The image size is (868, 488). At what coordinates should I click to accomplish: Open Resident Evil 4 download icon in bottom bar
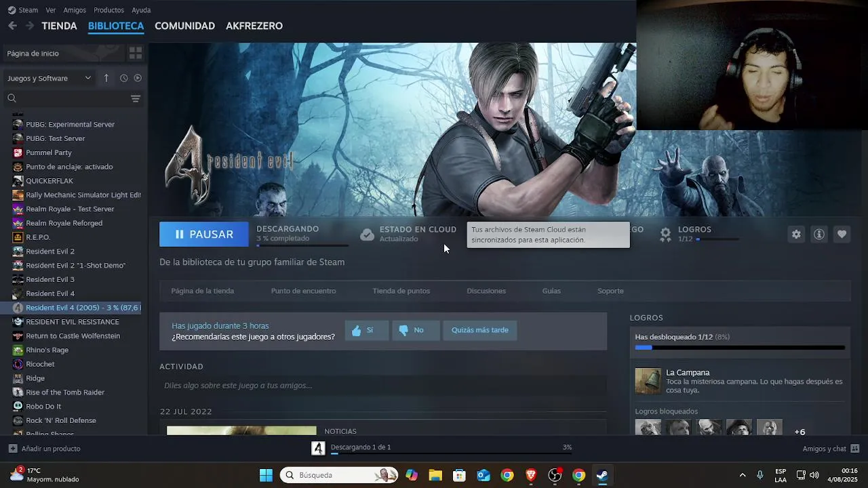point(318,448)
